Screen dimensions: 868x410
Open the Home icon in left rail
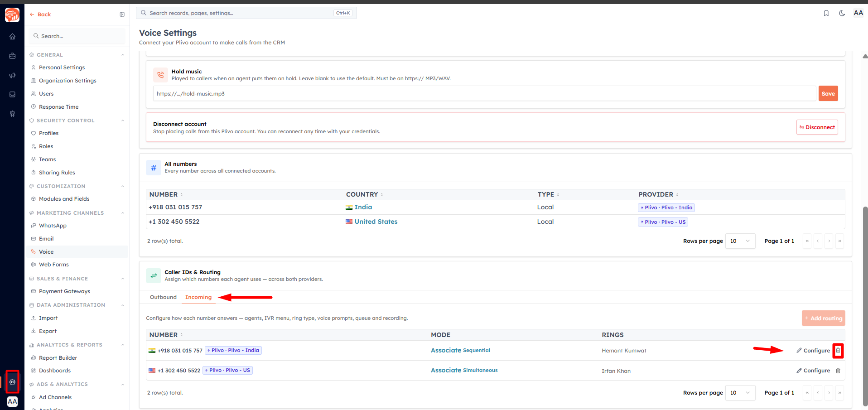click(x=12, y=37)
